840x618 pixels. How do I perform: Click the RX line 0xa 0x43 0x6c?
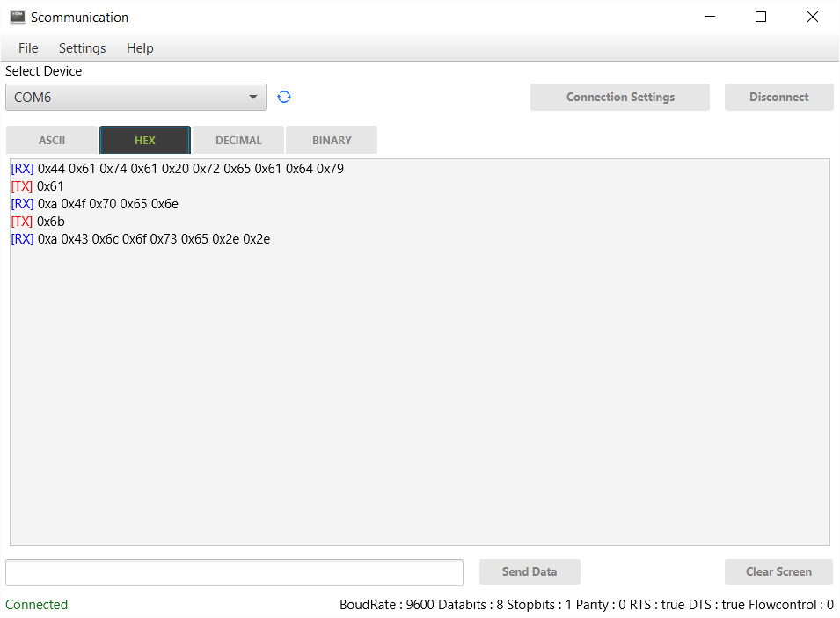click(141, 239)
